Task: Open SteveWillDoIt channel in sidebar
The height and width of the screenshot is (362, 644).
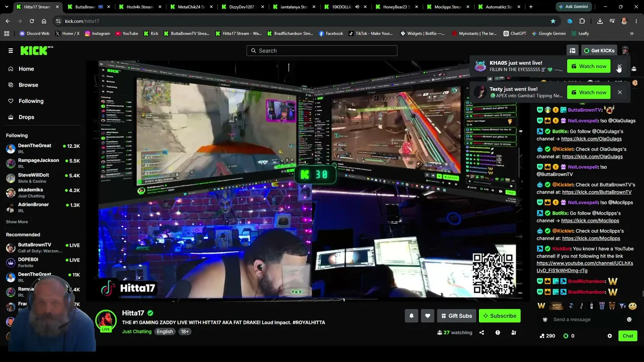Action: pos(43,177)
